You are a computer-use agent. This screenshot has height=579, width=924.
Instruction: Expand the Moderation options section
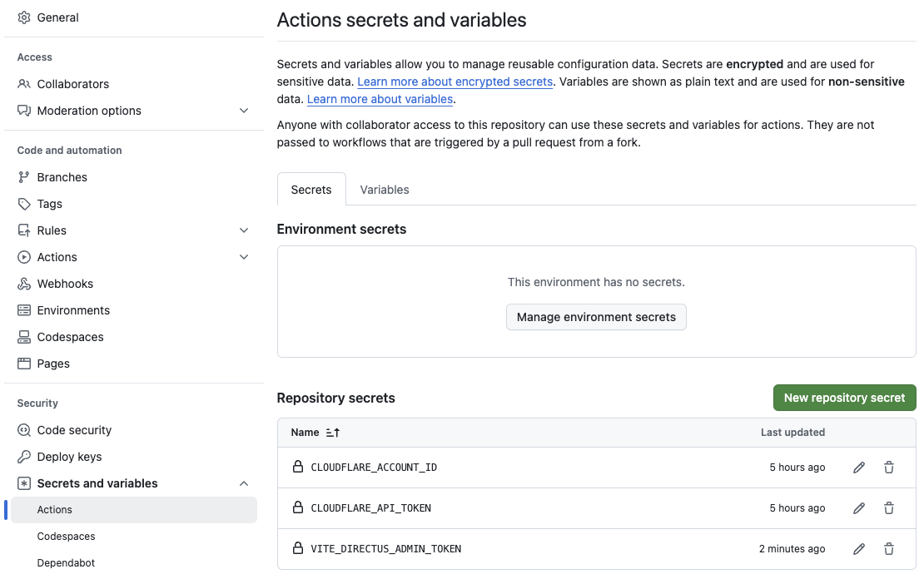pos(244,111)
